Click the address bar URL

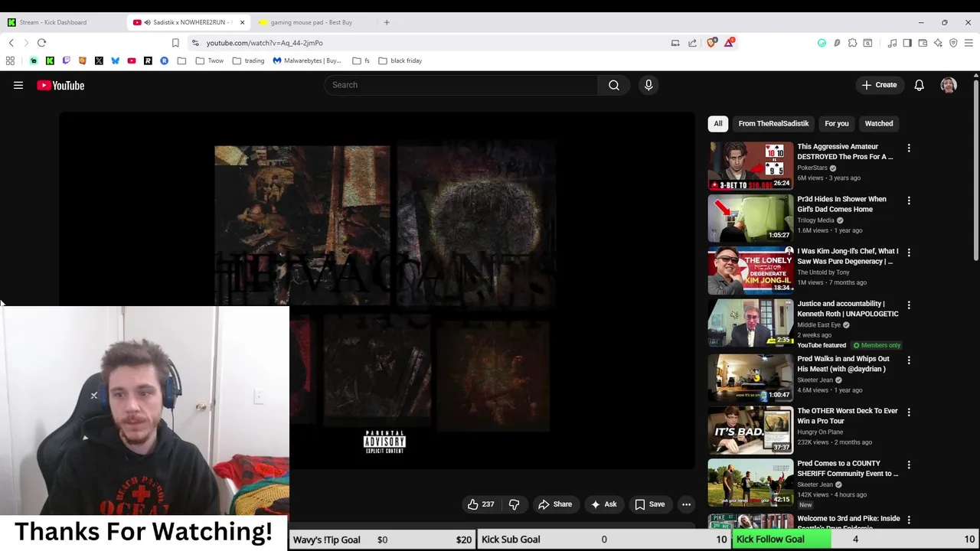(x=264, y=43)
